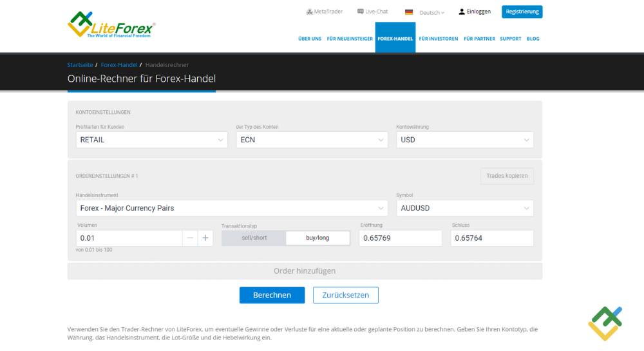Open the Profilarten für Kunden dropdown
The height and width of the screenshot is (351, 644).
151,140
